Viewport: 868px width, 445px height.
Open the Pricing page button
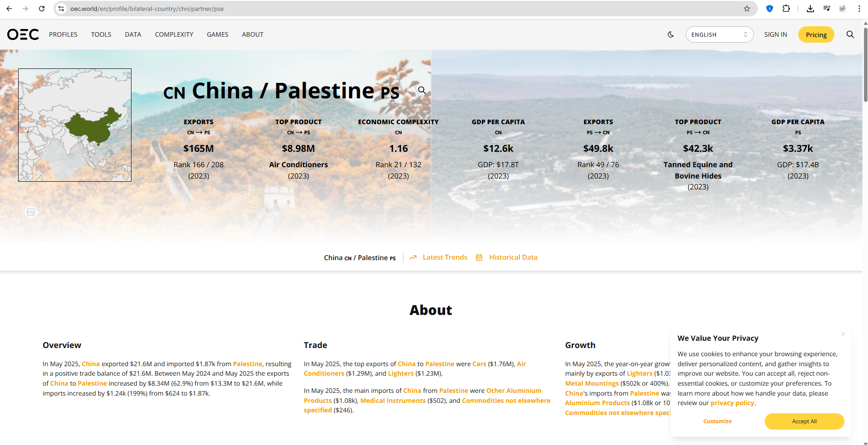(x=816, y=34)
